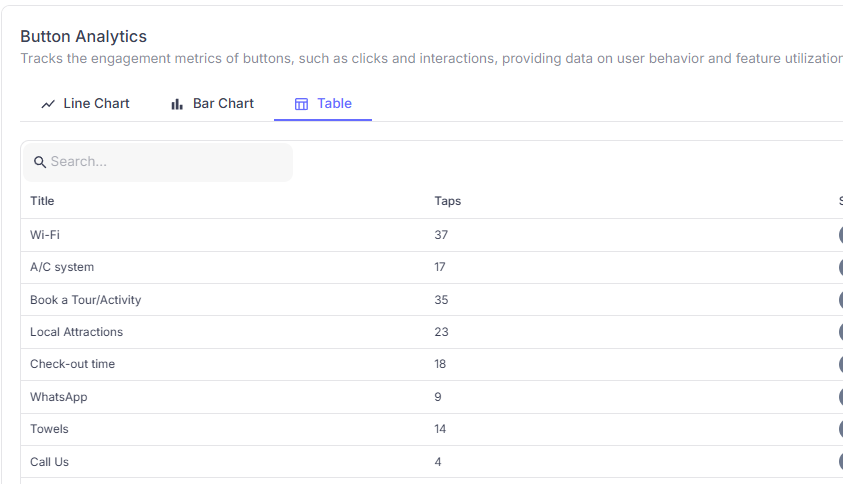Image resolution: width=843 pixels, height=484 pixels.
Task: Select the WhatsApp row
Action: coord(58,397)
